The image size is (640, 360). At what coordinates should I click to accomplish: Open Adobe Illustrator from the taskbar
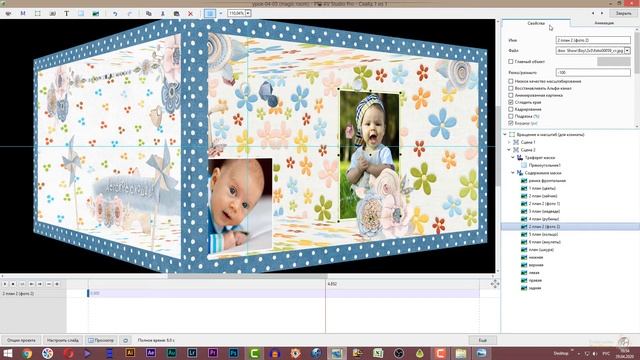coord(130,353)
